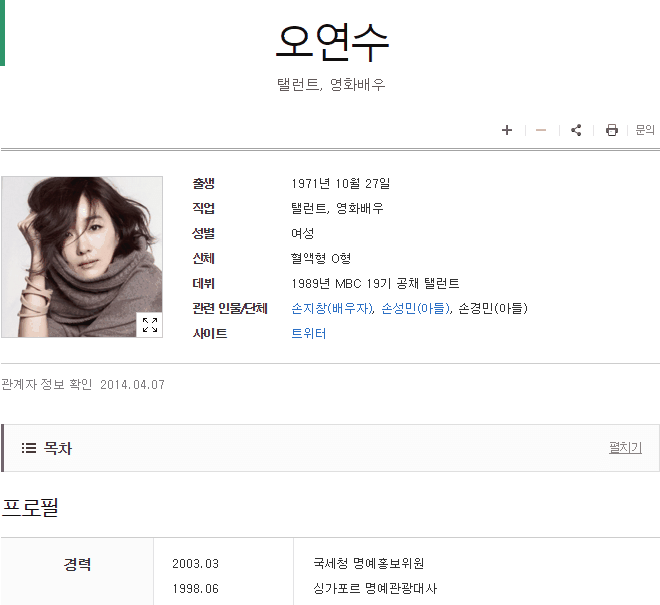
Task: Click the 문의 inquiry link
Action: [645, 130]
